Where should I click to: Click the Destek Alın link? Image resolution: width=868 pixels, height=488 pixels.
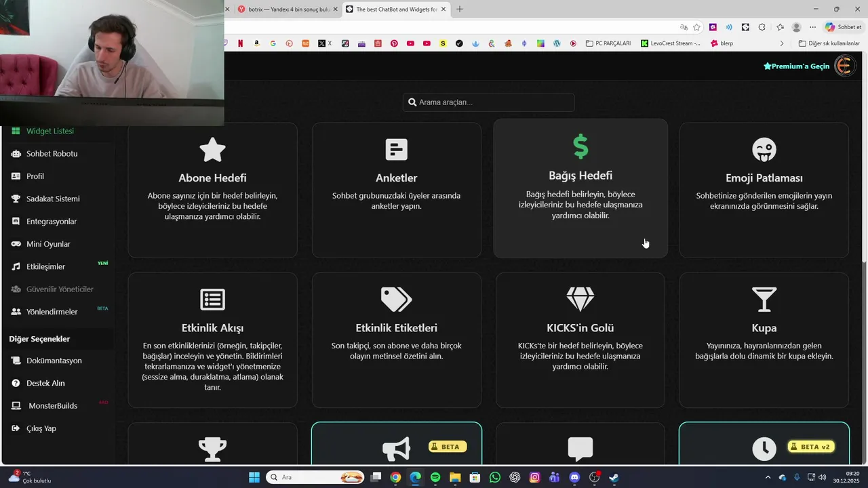coord(45,383)
